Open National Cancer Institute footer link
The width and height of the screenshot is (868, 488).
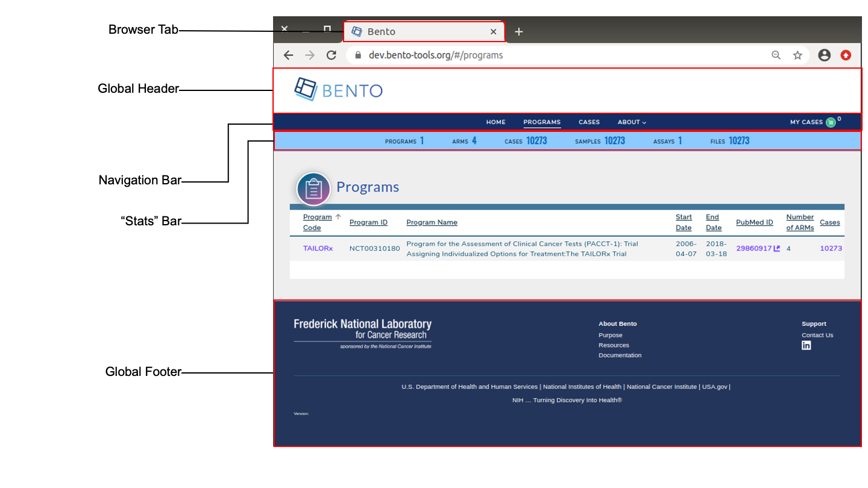coord(662,387)
